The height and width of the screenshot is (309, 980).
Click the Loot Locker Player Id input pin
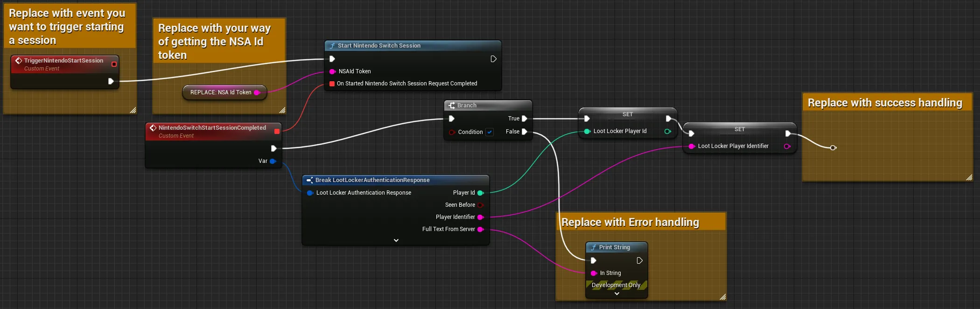tap(588, 131)
